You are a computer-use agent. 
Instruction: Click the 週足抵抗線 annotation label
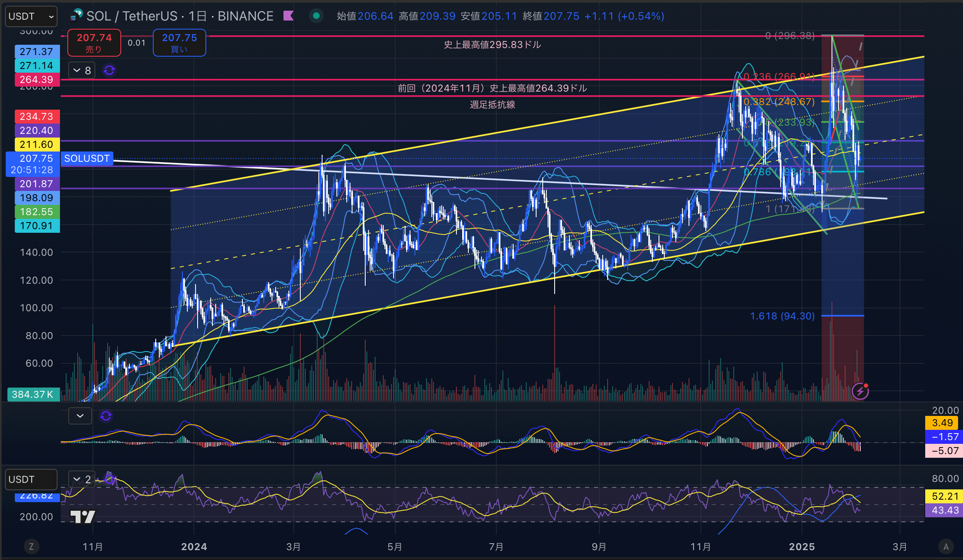pyautogui.click(x=492, y=105)
